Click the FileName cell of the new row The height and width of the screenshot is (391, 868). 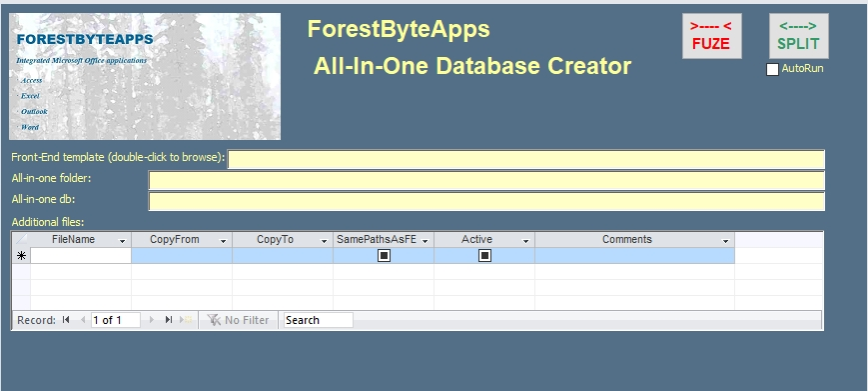(x=81, y=255)
